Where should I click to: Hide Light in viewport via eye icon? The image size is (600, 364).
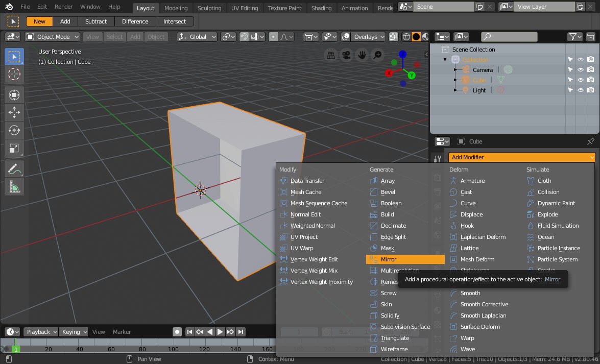pos(581,90)
